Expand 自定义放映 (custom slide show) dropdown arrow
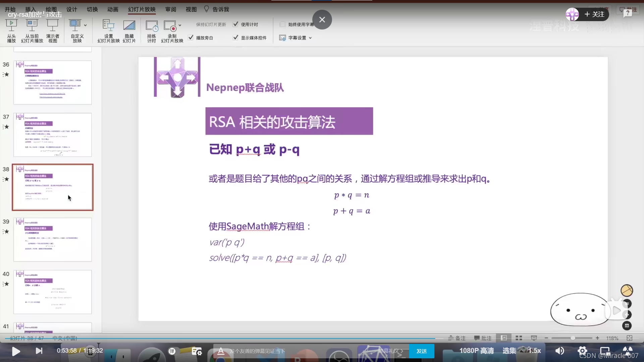Image resolution: width=644 pixels, height=362 pixels. 85,25
